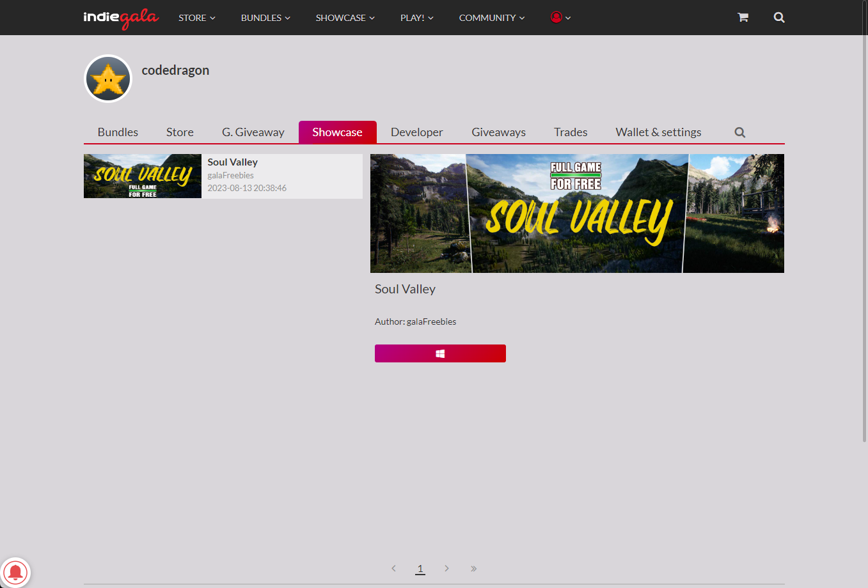This screenshot has width=868, height=588.
Task: Open the shopping cart icon
Action: point(743,17)
